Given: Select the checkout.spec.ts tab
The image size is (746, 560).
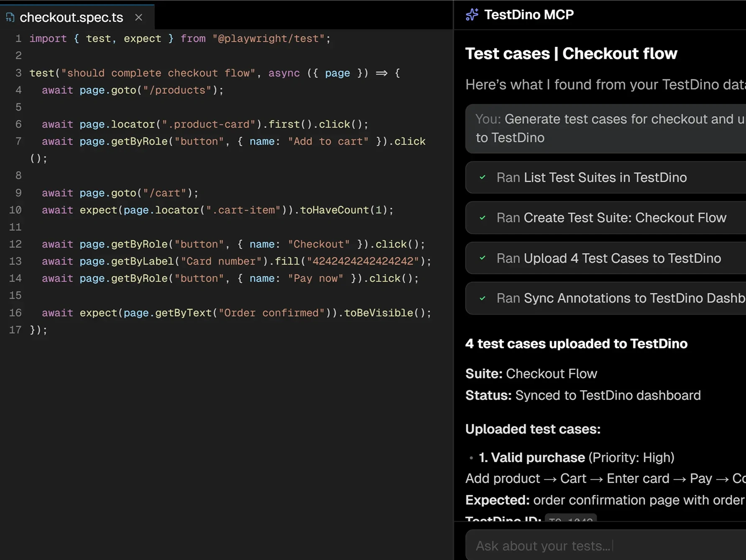Looking at the screenshot, I should pyautogui.click(x=77, y=17).
